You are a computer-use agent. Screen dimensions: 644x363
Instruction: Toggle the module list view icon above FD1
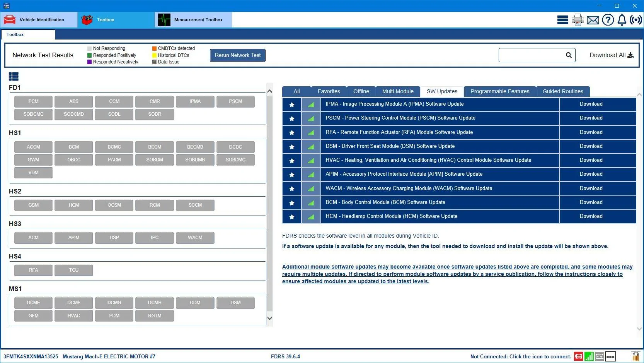pyautogui.click(x=14, y=77)
